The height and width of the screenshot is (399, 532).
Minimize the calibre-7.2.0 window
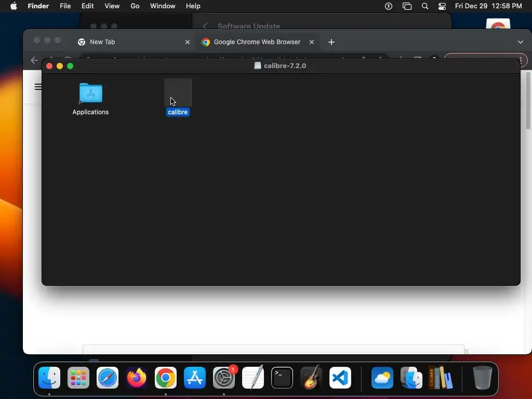click(x=60, y=66)
